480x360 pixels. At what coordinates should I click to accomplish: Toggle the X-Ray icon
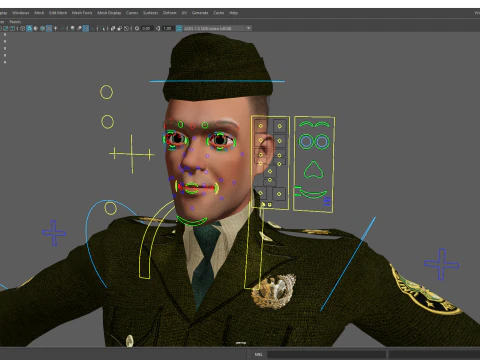point(113,28)
